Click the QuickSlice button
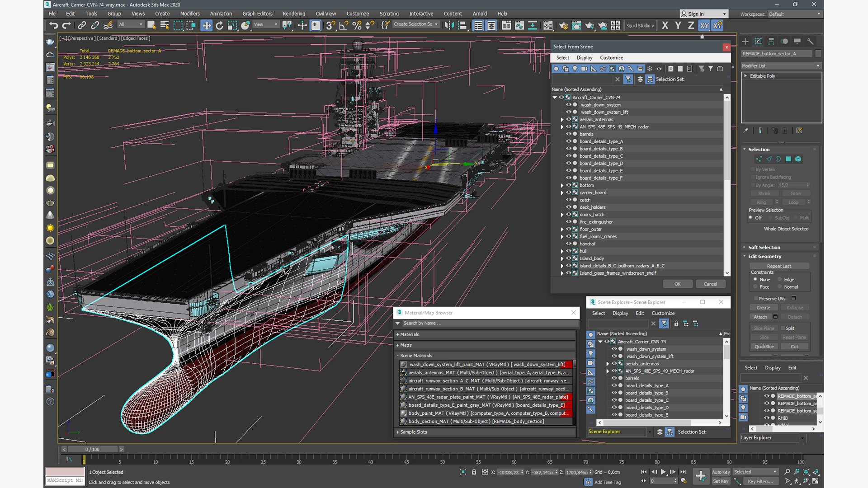This screenshot has width=868, height=488. click(764, 347)
